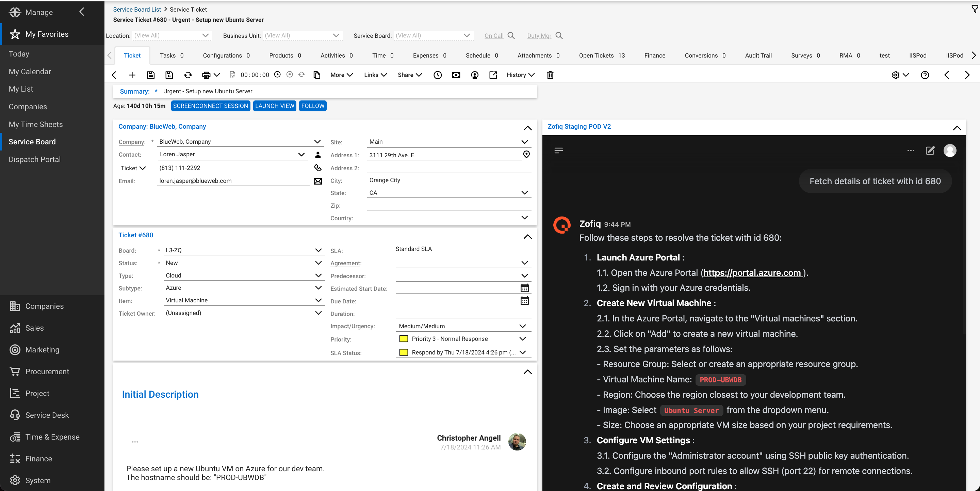The image size is (980, 491).
Task: Expand the History dropdown menu
Action: tap(520, 75)
